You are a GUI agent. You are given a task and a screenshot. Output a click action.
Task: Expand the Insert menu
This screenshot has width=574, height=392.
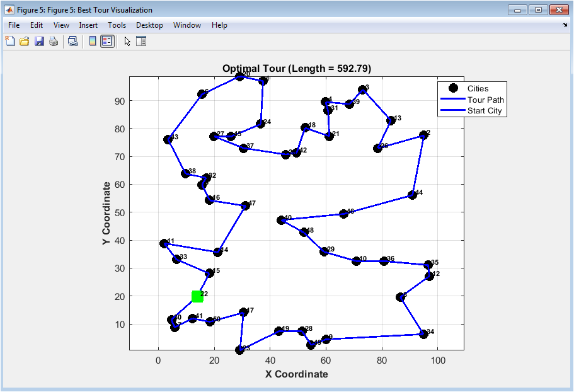pos(88,25)
